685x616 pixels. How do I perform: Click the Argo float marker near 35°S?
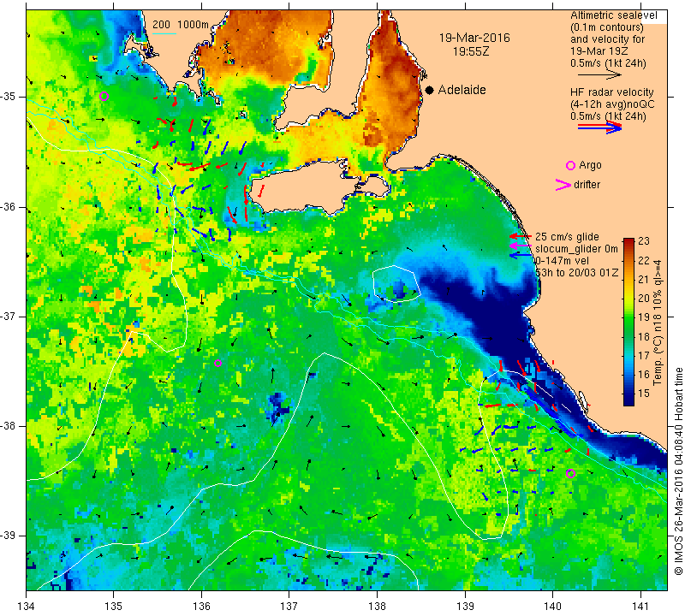click(x=104, y=96)
